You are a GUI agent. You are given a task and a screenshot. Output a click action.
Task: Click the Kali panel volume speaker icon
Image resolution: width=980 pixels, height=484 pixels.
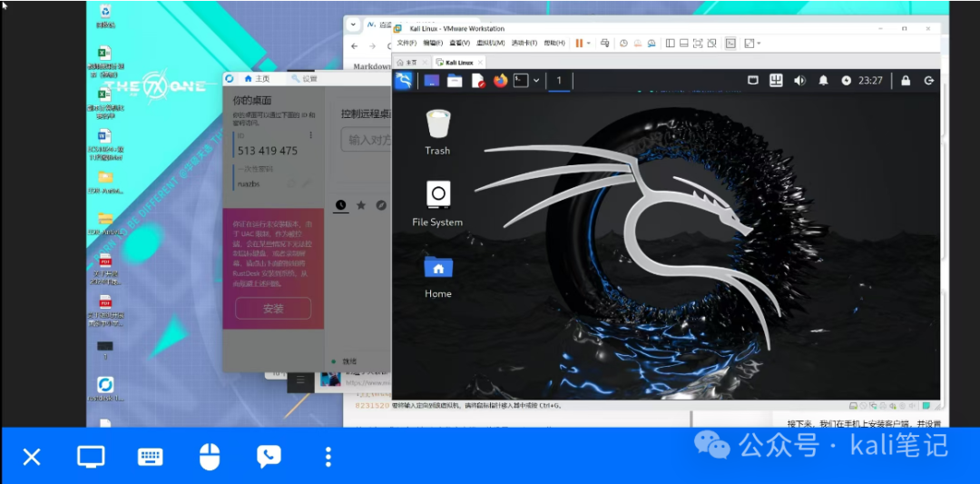(799, 81)
